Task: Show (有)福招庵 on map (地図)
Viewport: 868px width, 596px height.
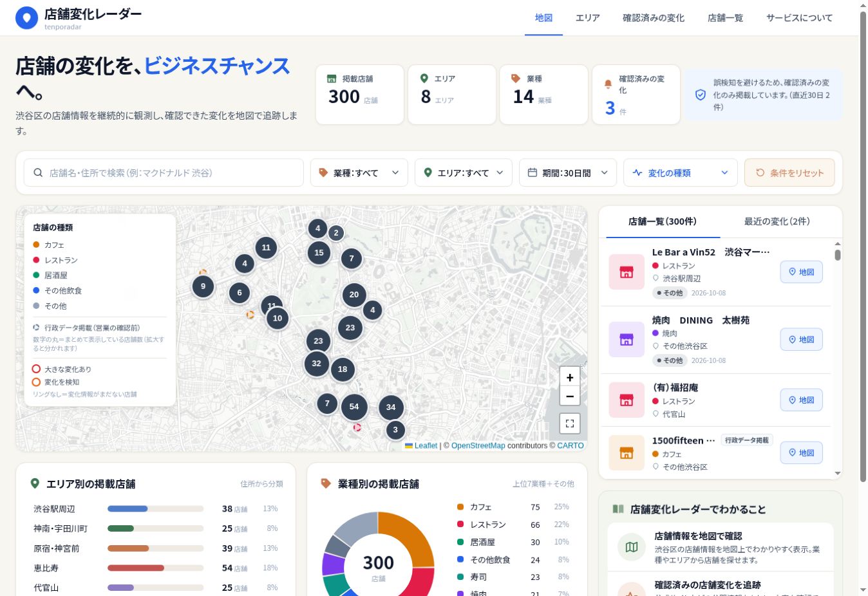Action: click(x=801, y=400)
